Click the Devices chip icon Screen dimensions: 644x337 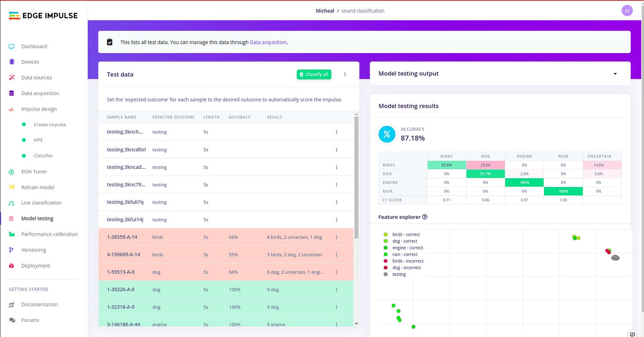[12, 62]
